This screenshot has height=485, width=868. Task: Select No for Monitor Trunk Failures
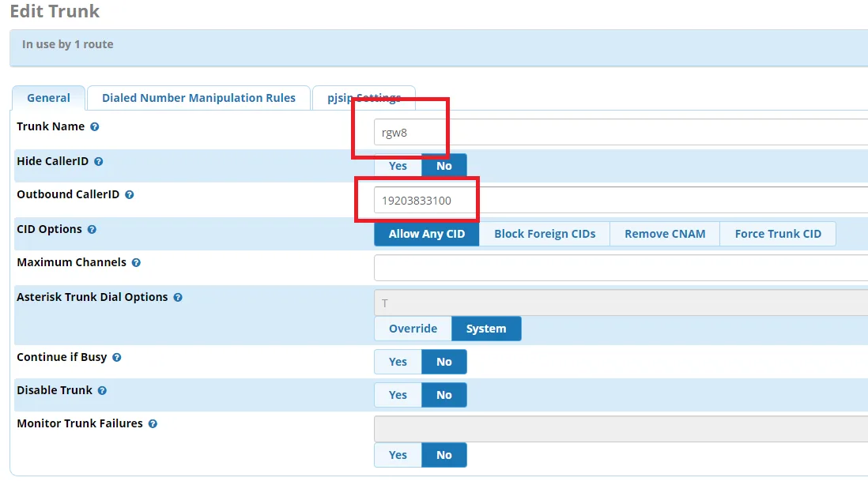pyautogui.click(x=444, y=454)
